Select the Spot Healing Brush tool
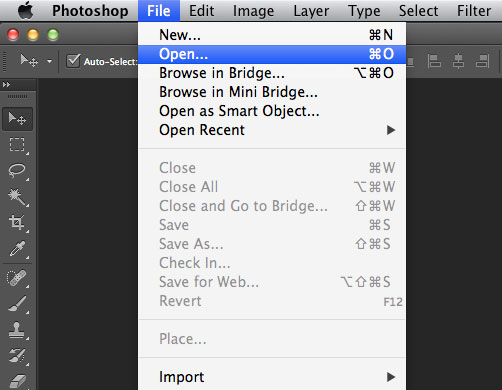This screenshot has height=390, width=502. (17, 278)
